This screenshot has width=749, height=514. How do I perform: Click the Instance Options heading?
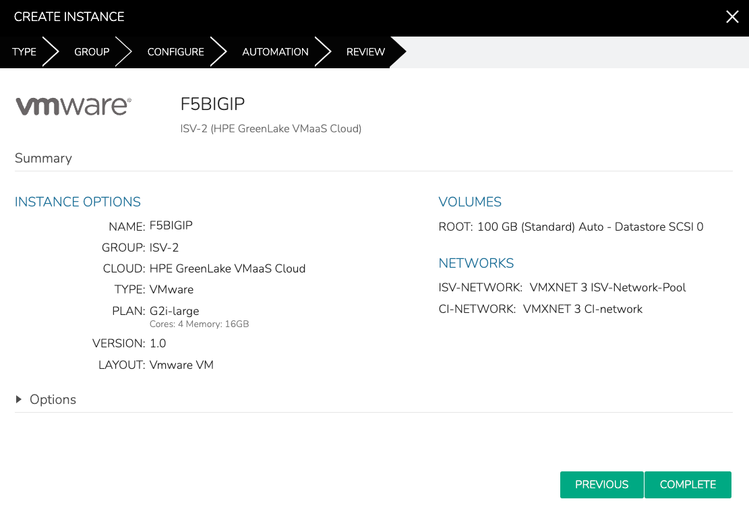[x=77, y=202]
